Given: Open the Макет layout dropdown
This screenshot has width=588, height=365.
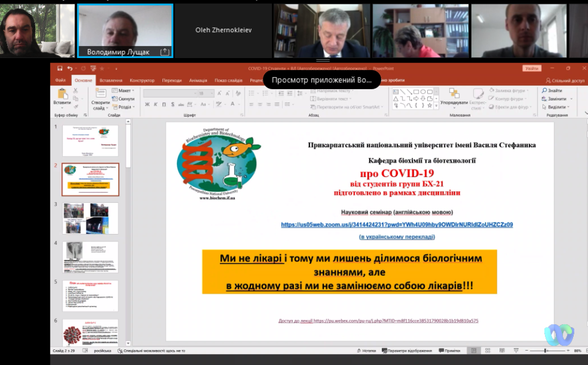Looking at the screenshot, I should tap(124, 91).
